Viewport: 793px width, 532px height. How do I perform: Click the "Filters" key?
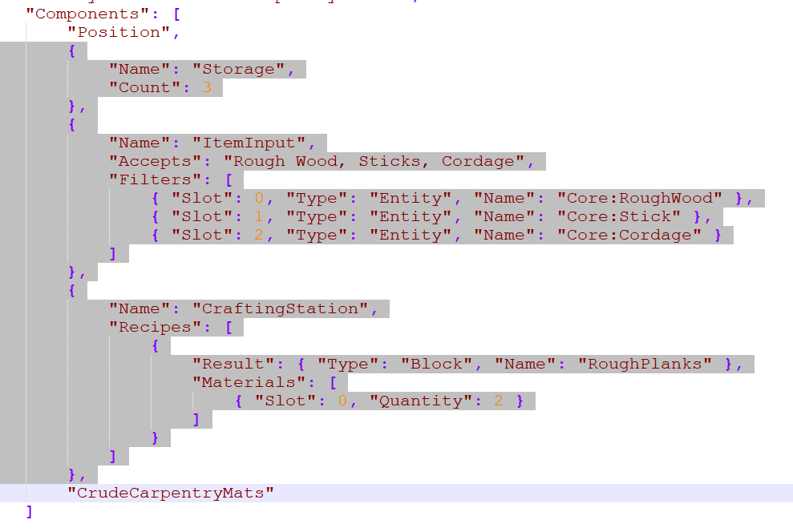pyautogui.click(x=150, y=179)
